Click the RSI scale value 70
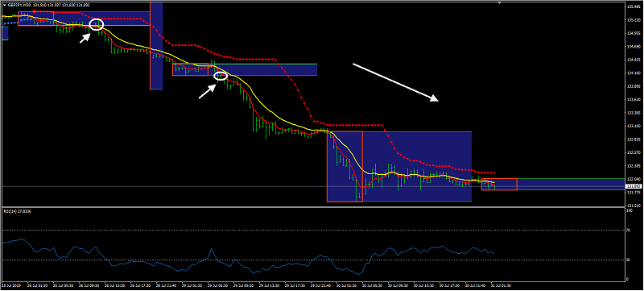The width and height of the screenshot is (644, 291). [628, 231]
